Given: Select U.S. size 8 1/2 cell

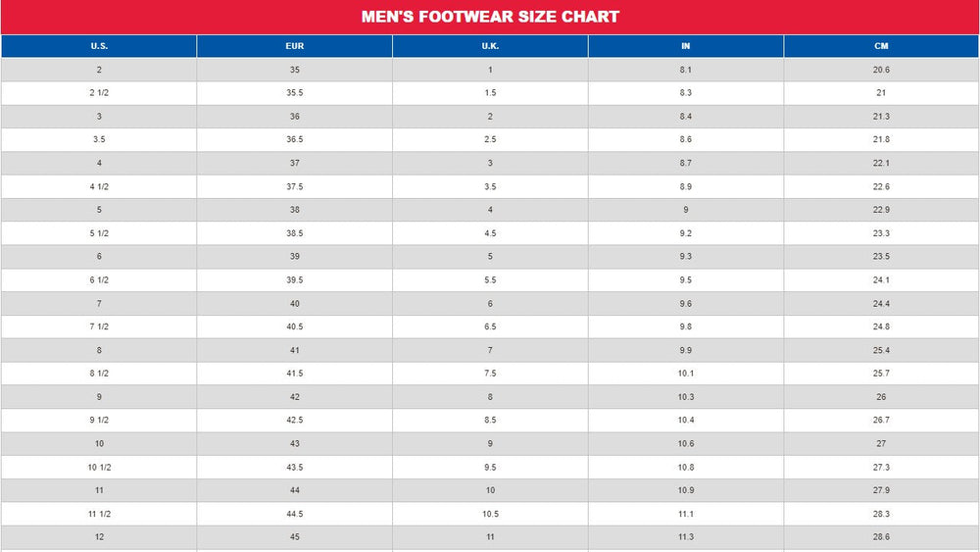Looking at the screenshot, I should (99, 374).
